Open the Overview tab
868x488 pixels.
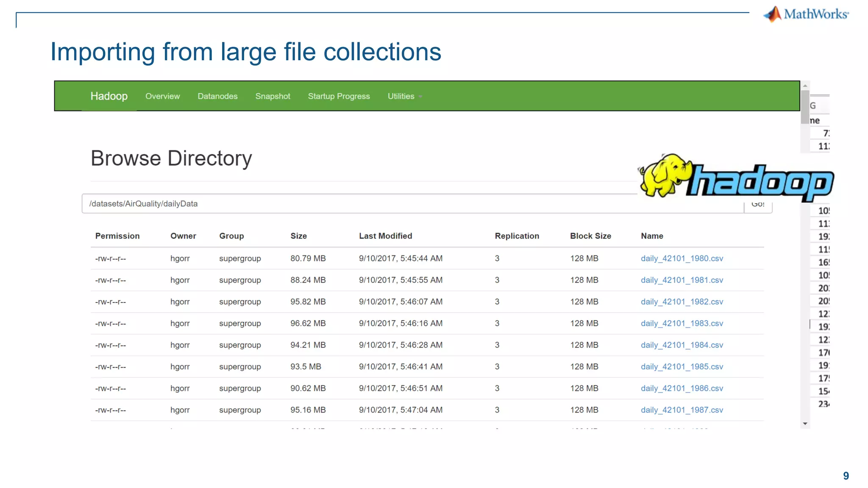(163, 96)
